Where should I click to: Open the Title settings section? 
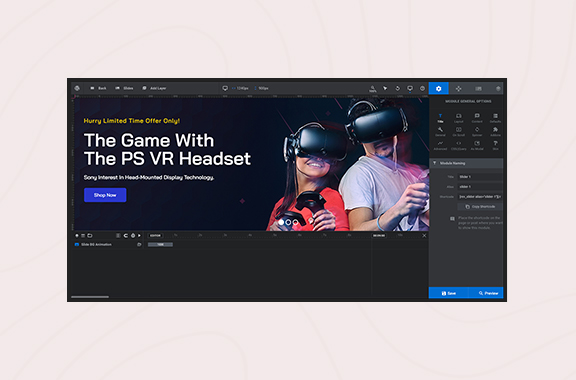click(440, 118)
